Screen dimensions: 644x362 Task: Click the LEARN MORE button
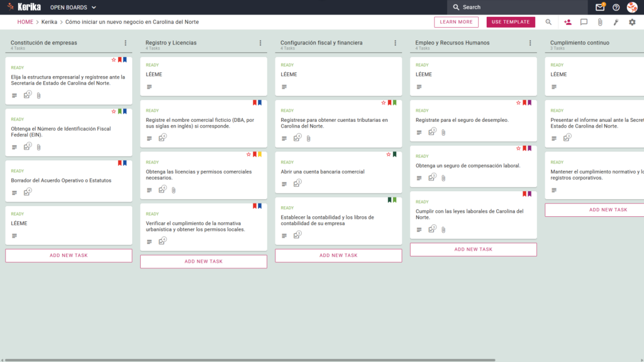(x=456, y=22)
